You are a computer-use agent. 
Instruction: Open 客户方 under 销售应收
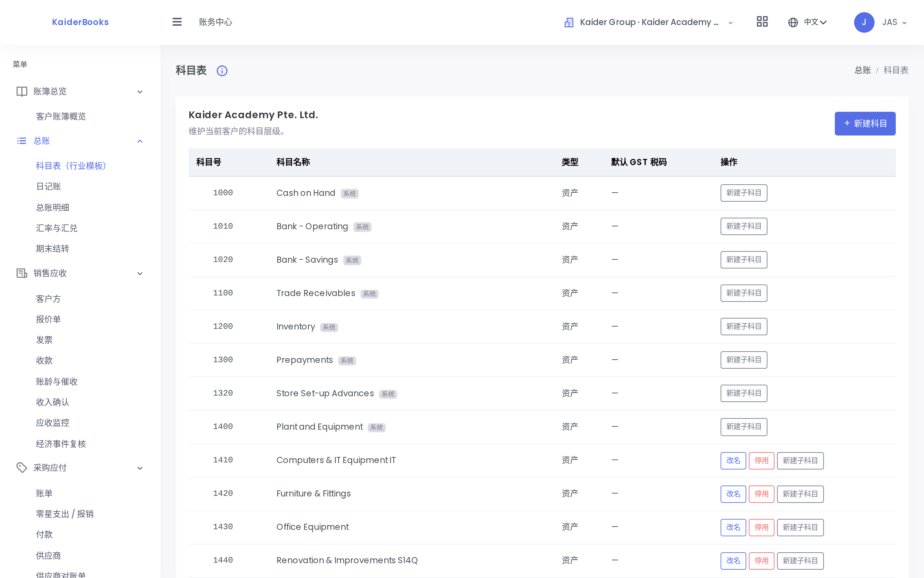pos(48,299)
